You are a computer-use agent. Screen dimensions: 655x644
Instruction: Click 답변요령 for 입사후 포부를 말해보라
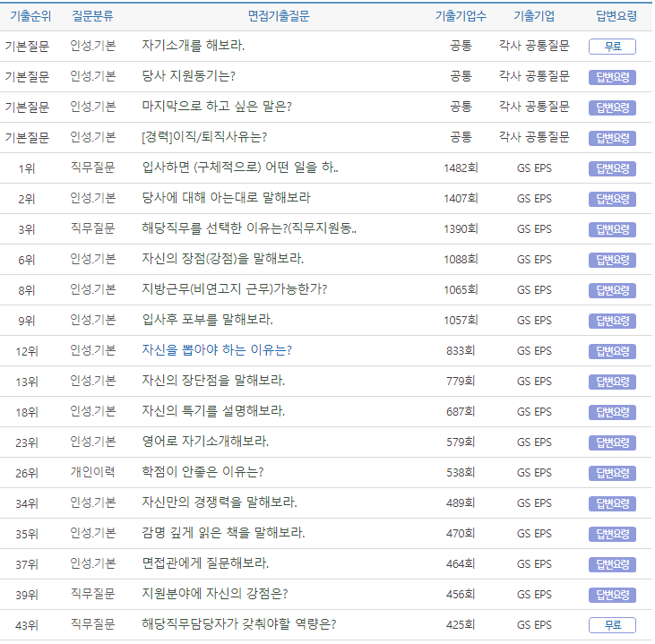point(612,321)
